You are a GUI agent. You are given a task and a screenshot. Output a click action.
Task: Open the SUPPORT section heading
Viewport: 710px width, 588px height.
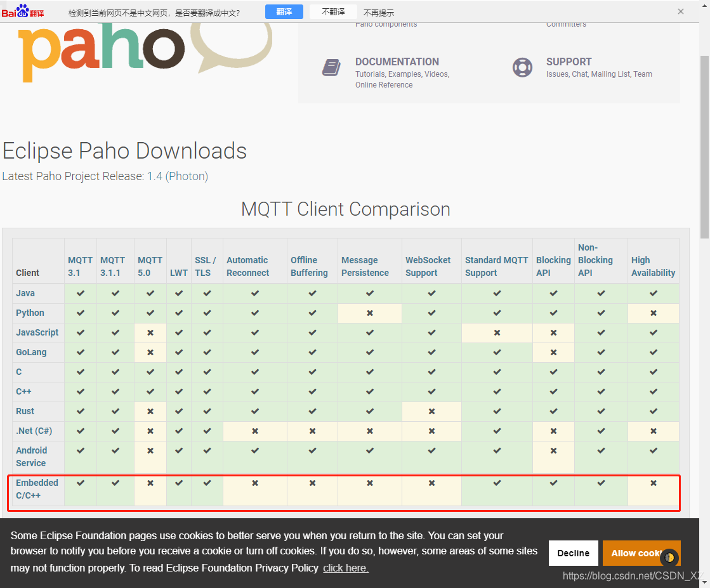pyautogui.click(x=569, y=62)
